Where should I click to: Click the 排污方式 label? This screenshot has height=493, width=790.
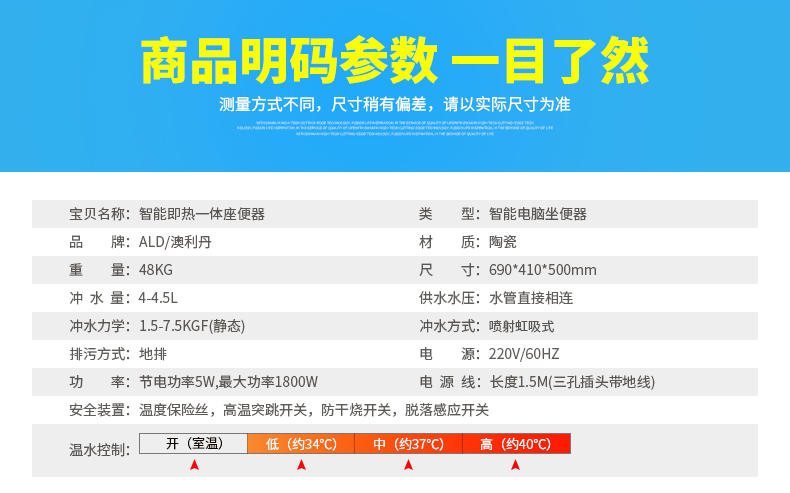click(x=99, y=354)
